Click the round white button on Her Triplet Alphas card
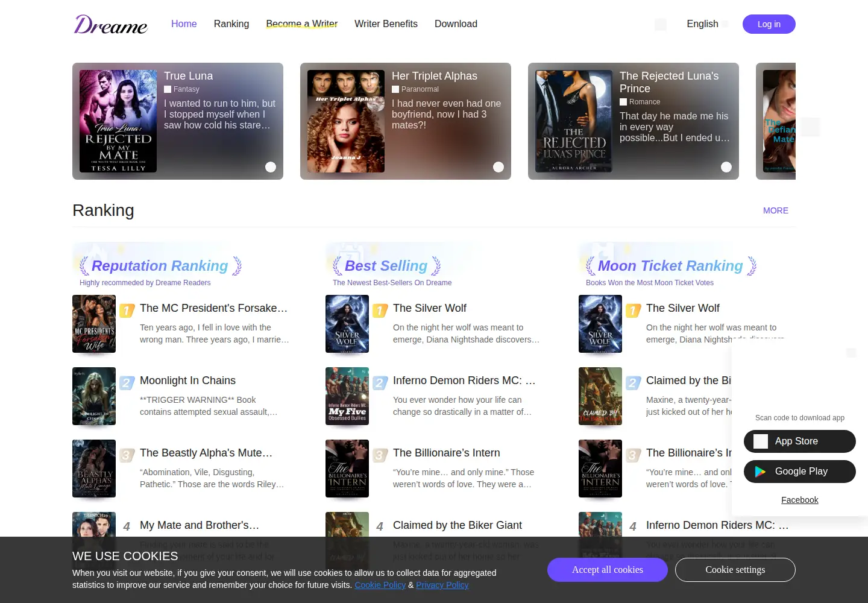The image size is (868, 603). [x=498, y=167]
